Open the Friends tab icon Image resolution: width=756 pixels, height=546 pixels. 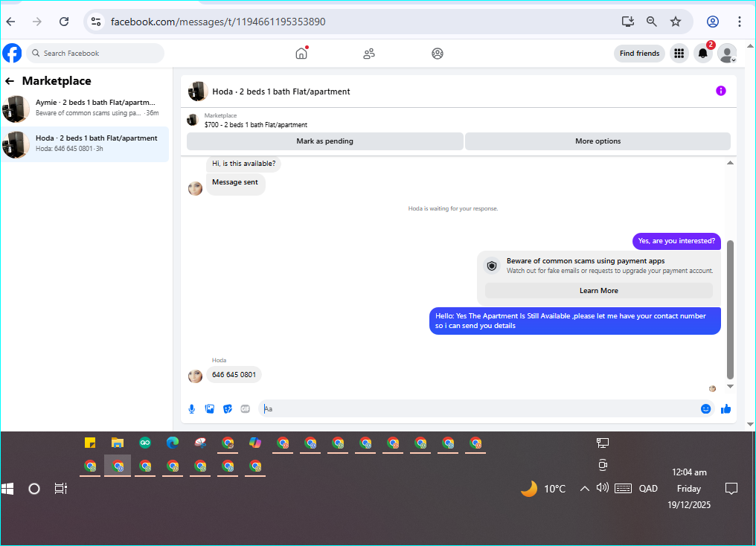(x=369, y=54)
